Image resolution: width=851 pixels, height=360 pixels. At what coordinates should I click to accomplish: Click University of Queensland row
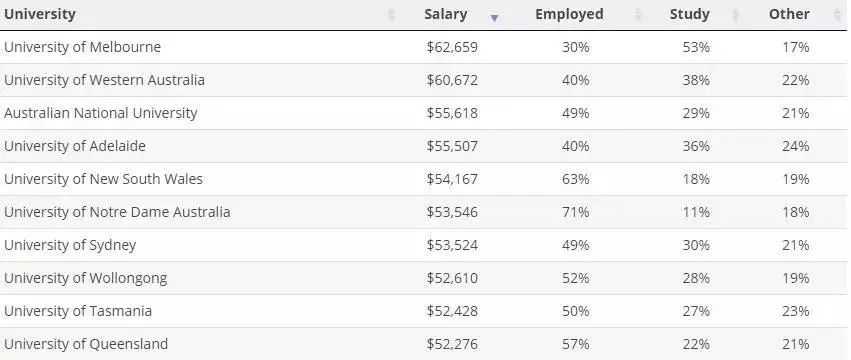coord(426,344)
